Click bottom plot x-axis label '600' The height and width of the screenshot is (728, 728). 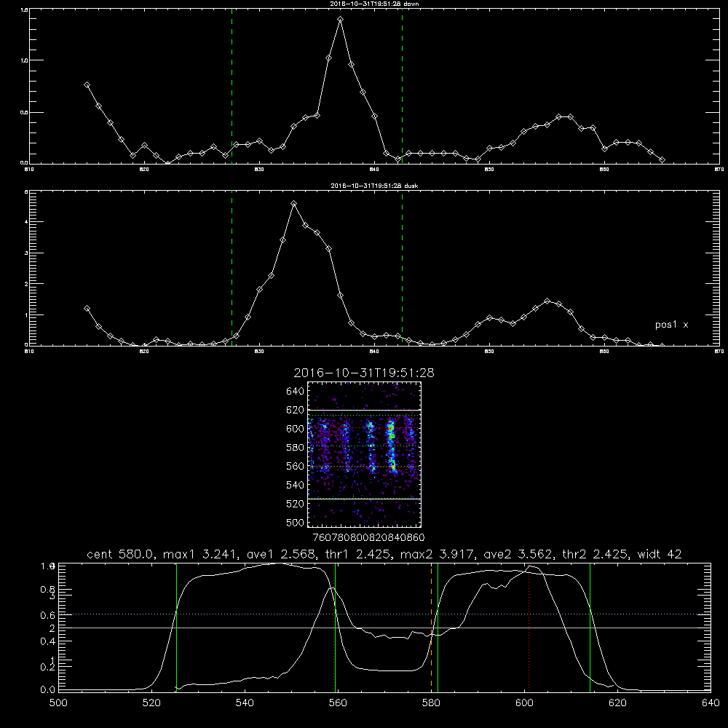[x=524, y=703]
